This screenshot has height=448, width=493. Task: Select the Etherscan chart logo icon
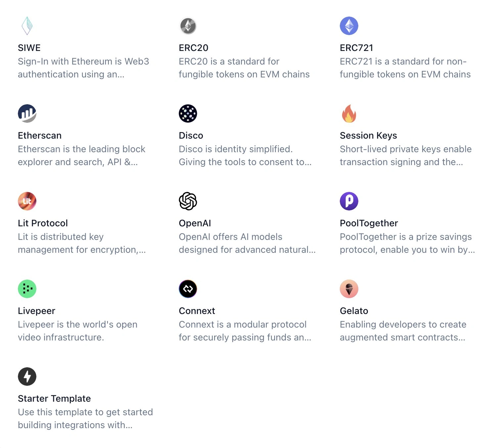click(x=27, y=113)
